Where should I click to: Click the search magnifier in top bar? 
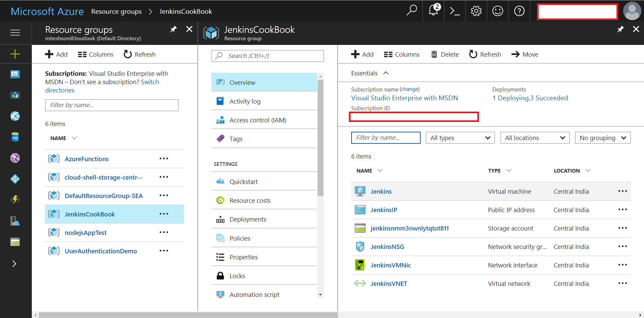(412, 10)
